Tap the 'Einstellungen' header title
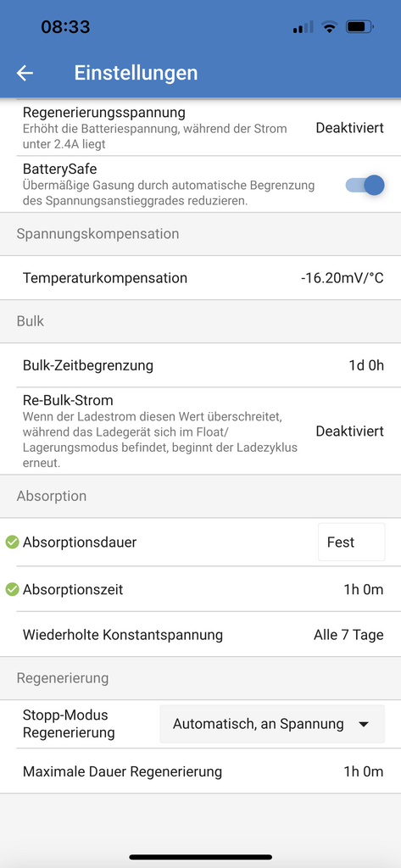The image size is (401, 868). pyautogui.click(x=136, y=73)
